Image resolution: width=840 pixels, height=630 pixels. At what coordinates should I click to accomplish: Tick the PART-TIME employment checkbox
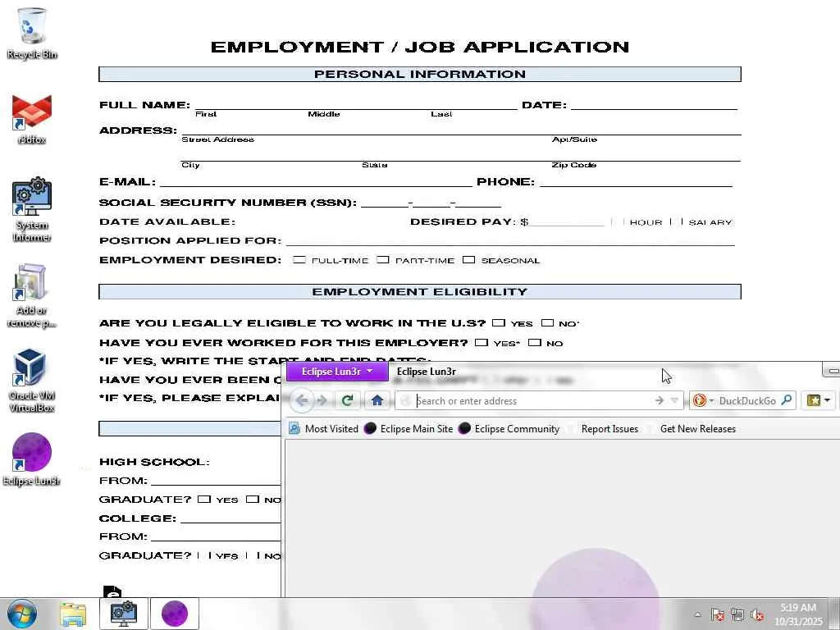[x=382, y=260]
